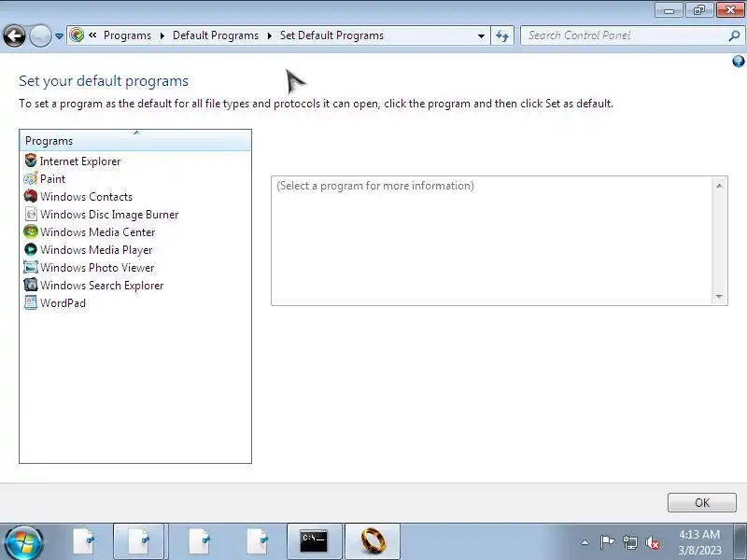
Task: Open Help with the blue question icon
Action: tap(739, 61)
